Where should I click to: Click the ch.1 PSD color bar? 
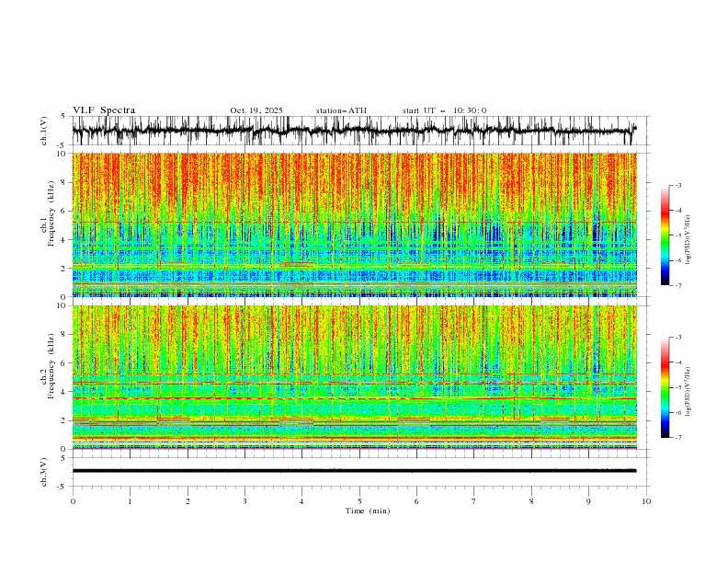point(665,236)
